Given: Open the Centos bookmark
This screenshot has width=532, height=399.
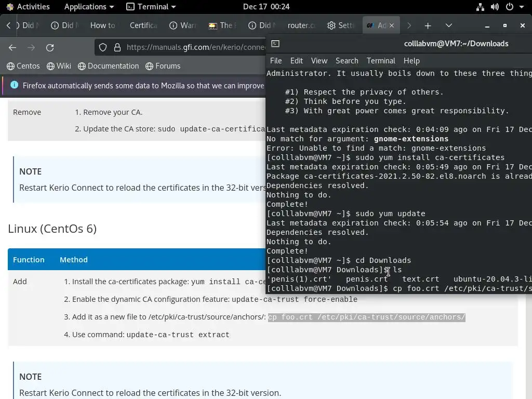Looking at the screenshot, I should coord(23,66).
